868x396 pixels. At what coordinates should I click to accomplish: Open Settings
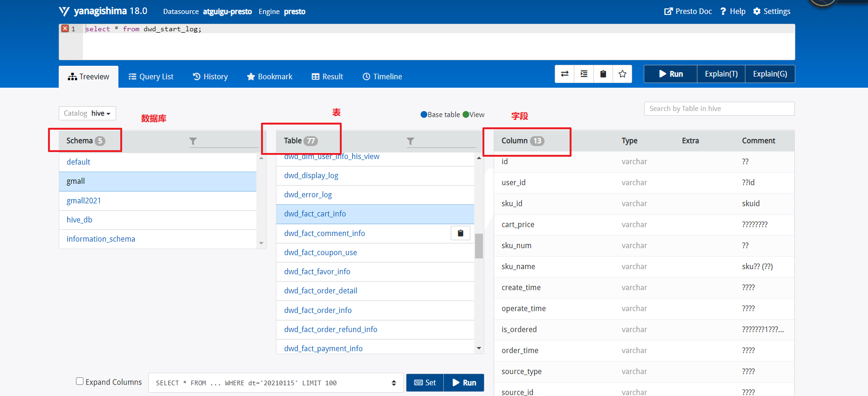click(x=772, y=11)
